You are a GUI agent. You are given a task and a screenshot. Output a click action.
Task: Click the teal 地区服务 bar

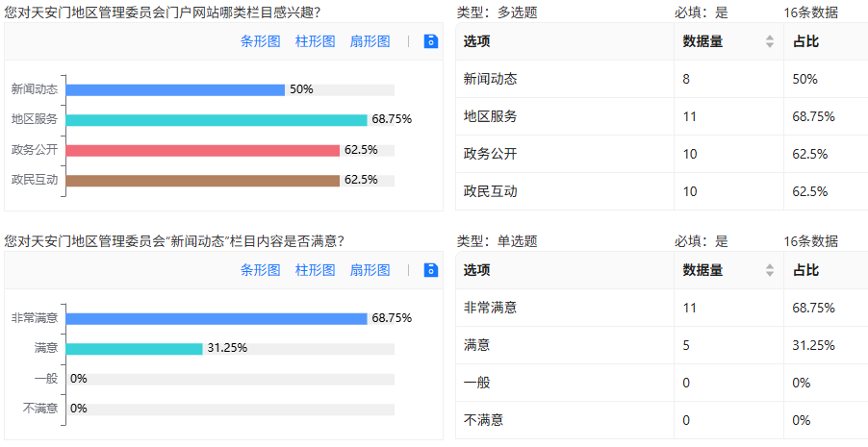point(217,120)
